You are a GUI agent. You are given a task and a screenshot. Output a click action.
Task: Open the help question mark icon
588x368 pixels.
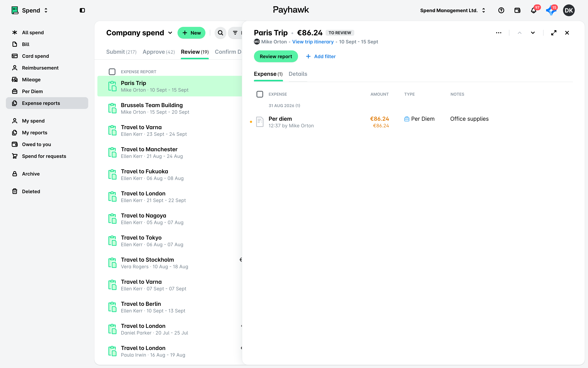click(x=501, y=10)
